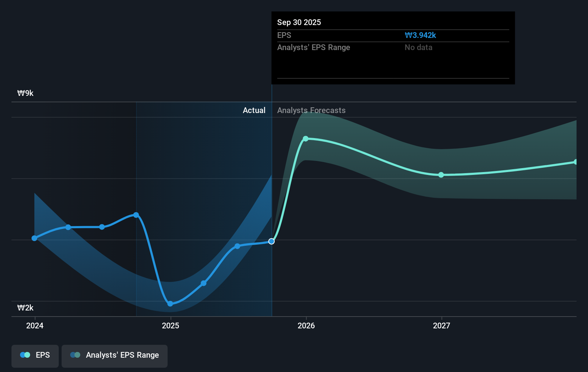Click the mid-2025 EPS data point before Sep
The height and width of the screenshot is (372, 588).
pyautogui.click(x=237, y=246)
